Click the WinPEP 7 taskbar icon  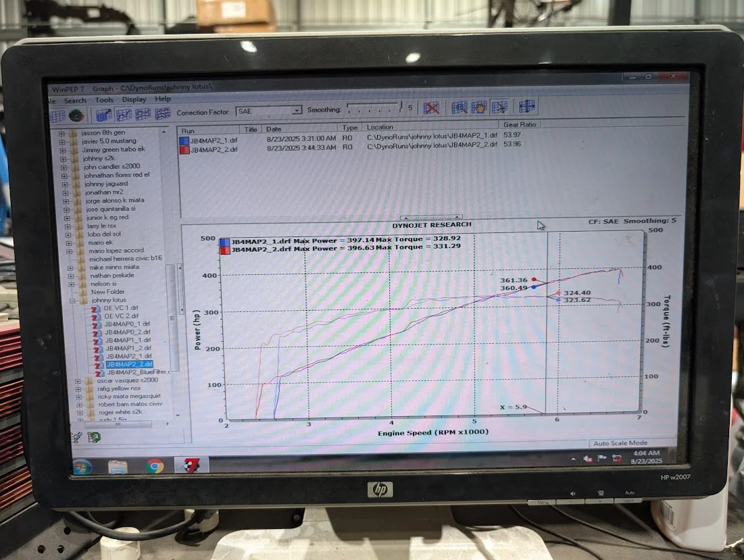point(192,465)
